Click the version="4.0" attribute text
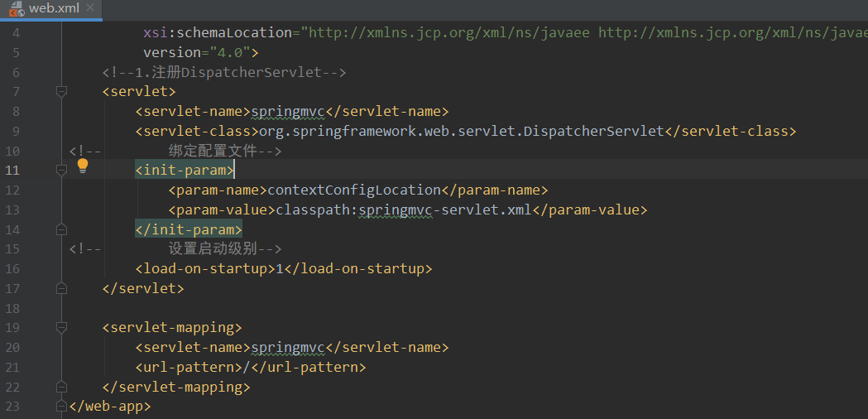Image resolution: width=868 pixels, height=419 pixels. coord(197,53)
